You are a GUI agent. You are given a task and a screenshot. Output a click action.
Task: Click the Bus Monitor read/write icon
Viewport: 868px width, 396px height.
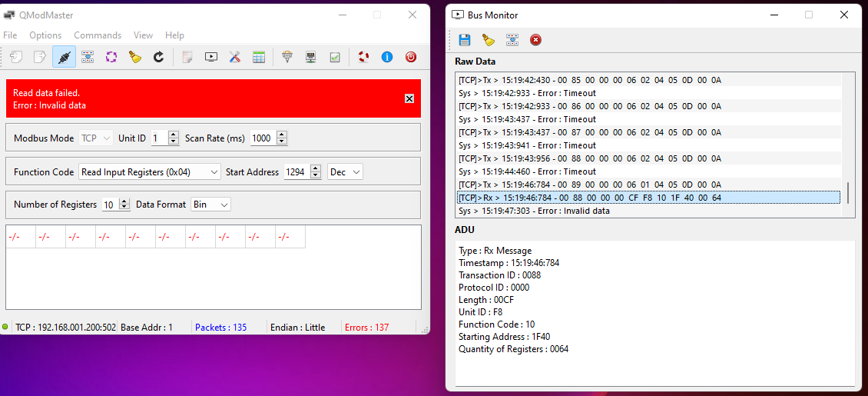(x=512, y=40)
